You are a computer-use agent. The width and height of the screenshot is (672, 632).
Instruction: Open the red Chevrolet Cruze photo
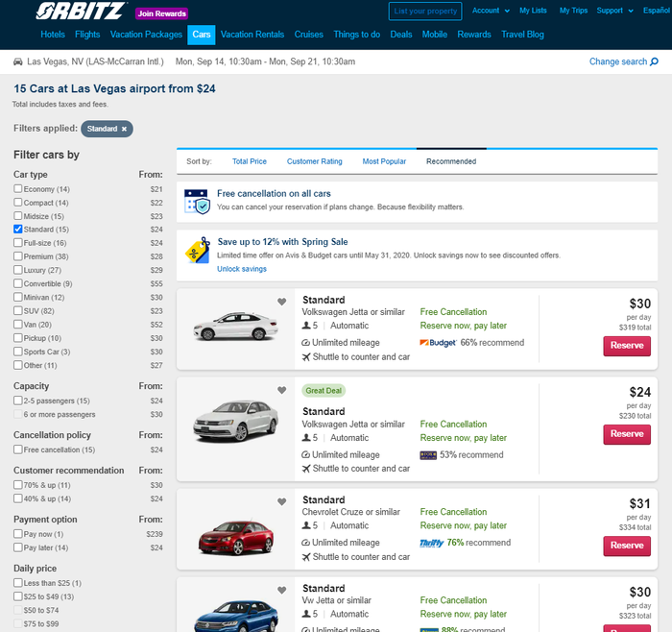(236, 537)
